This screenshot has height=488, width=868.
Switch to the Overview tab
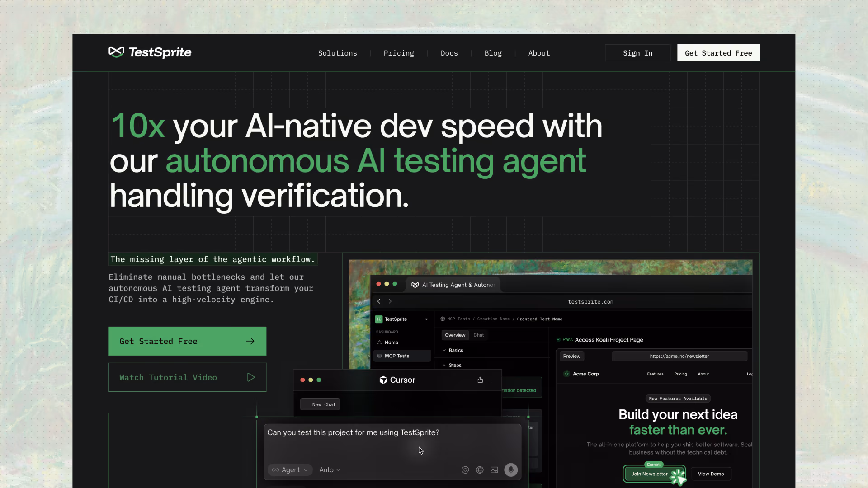[x=455, y=335]
